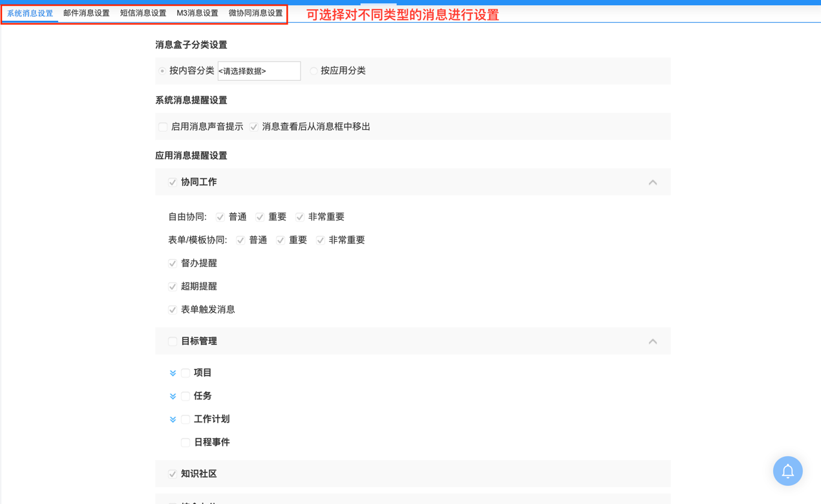Switch to the 微协同消息设置 tab
The height and width of the screenshot is (504, 821).
pos(255,12)
